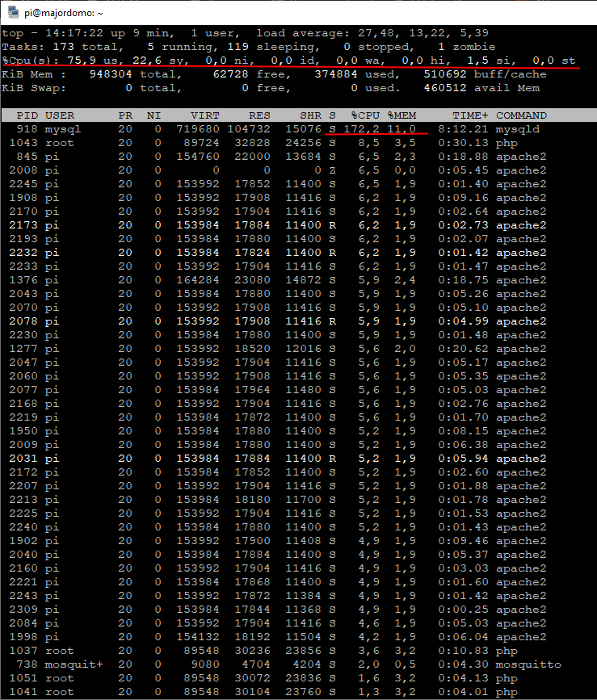Screen dimensions: 597x700
Task: Click PID 1043 of the php process
Action: [x=23, y=143]
